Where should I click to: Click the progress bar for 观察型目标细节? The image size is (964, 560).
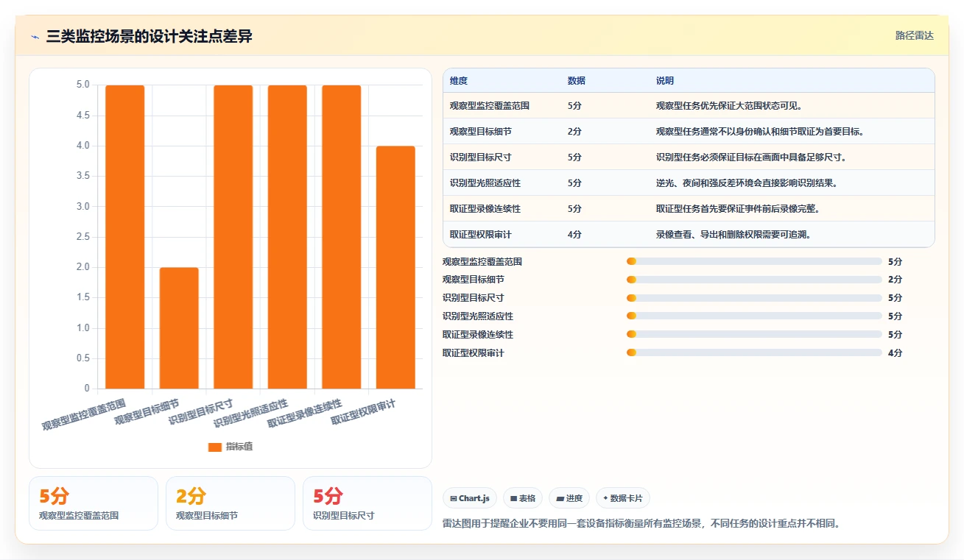click(754, 280)
